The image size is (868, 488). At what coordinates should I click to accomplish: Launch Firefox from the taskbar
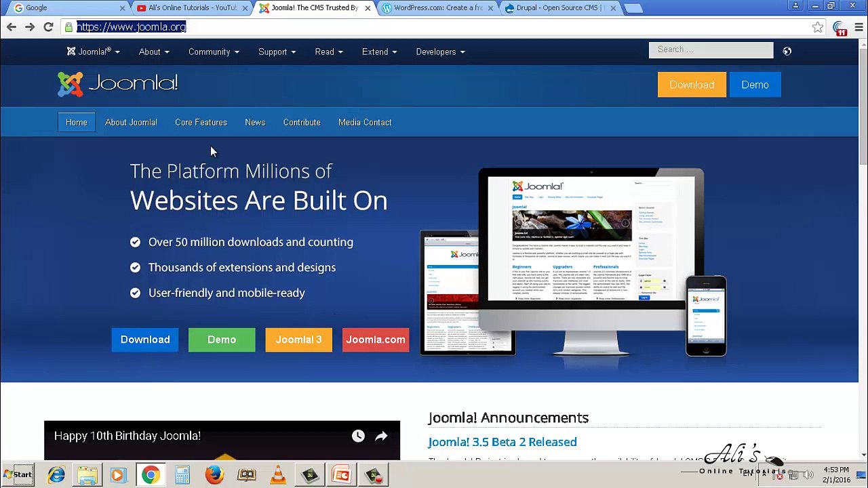[x=214, y=474]
